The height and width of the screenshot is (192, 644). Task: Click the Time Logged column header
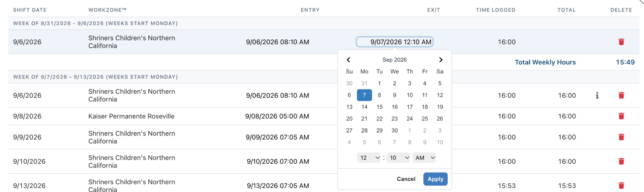point(496,10)
